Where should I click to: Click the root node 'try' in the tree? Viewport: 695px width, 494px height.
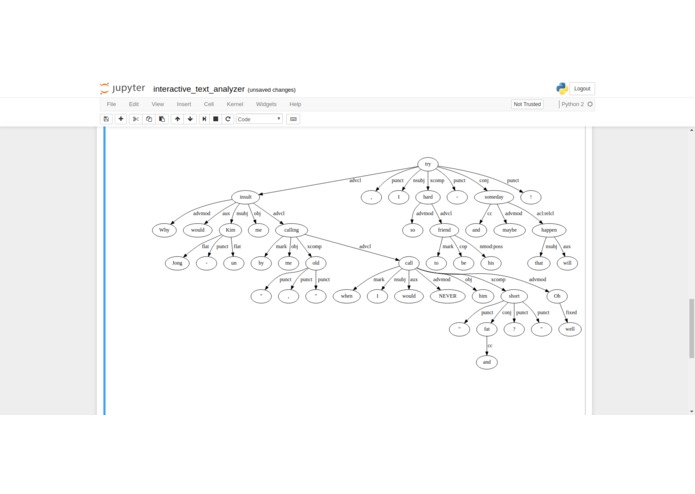click(x=428, y=164)
